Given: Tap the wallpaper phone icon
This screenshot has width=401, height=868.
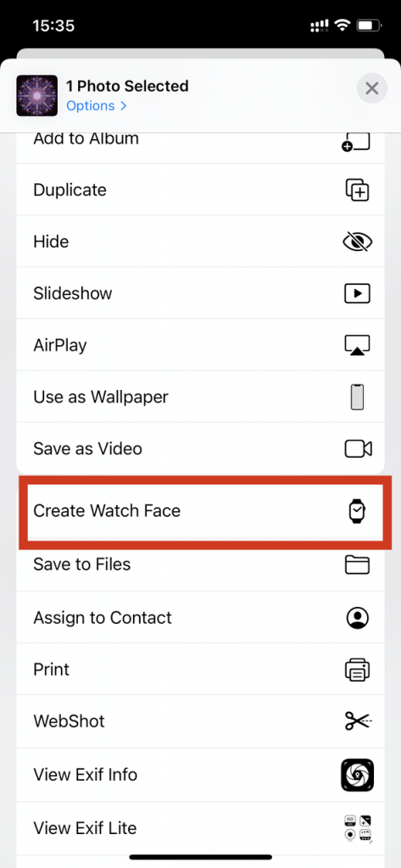Looking at the screenshot, I should point(357,398).
